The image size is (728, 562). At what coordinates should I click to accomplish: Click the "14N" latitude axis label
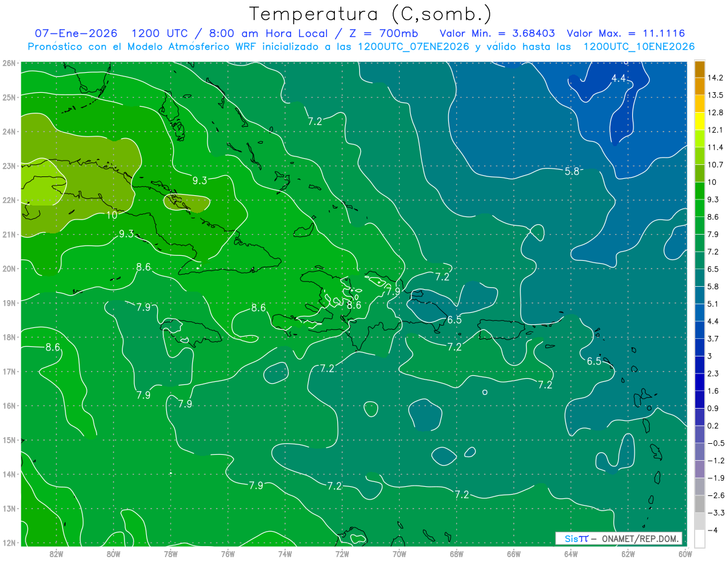click(x=8, y=474)
